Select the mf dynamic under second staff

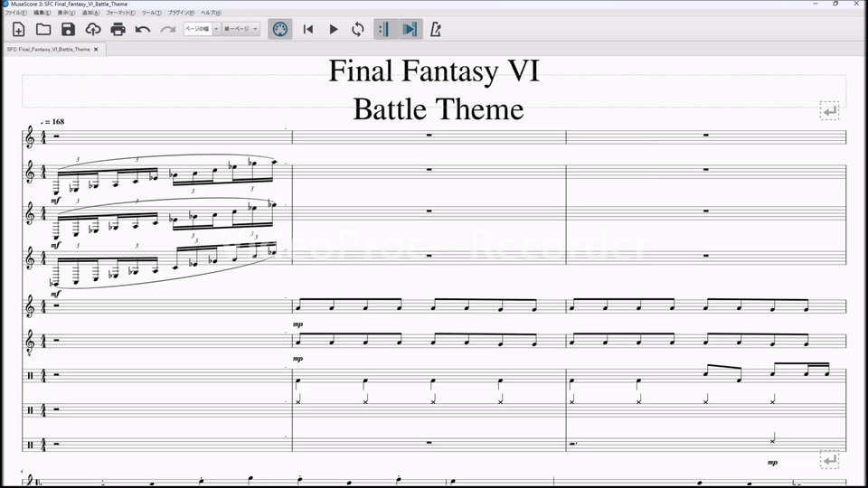(x=55, y=201)
